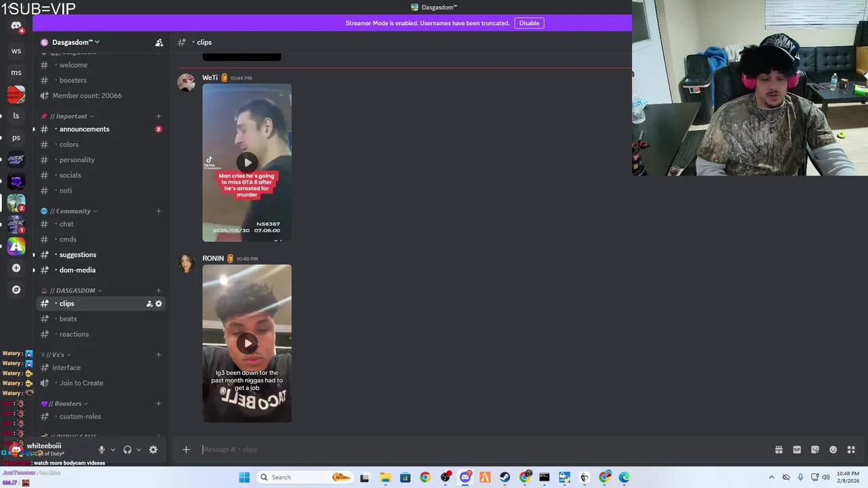Go to the reactions channel

tap(100, 334)
